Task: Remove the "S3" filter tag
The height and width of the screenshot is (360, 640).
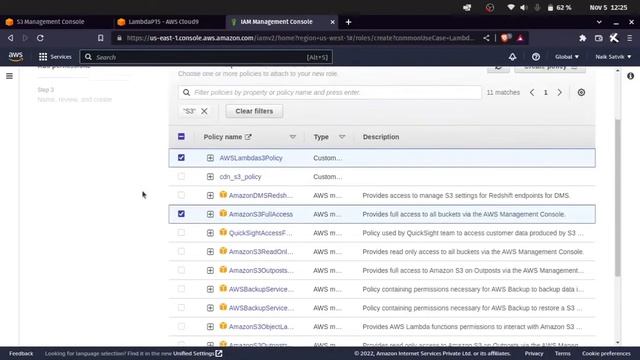Action: 204,111
